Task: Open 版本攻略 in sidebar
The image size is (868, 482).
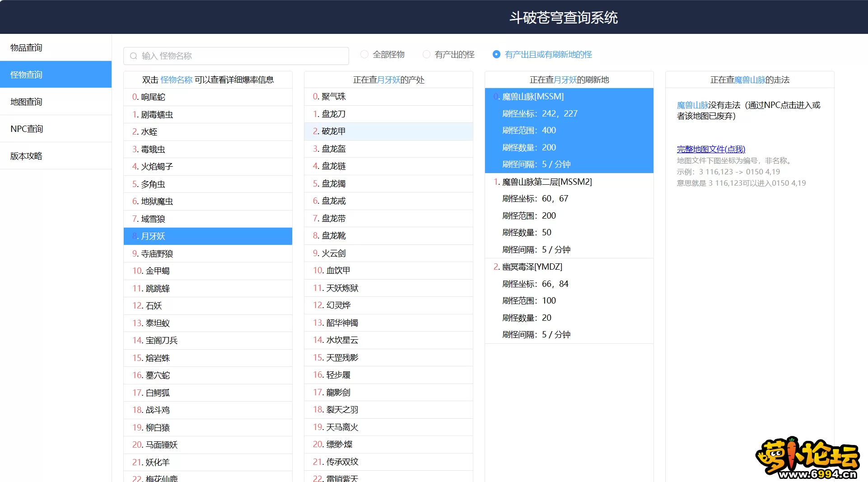Action: point(56,156)
